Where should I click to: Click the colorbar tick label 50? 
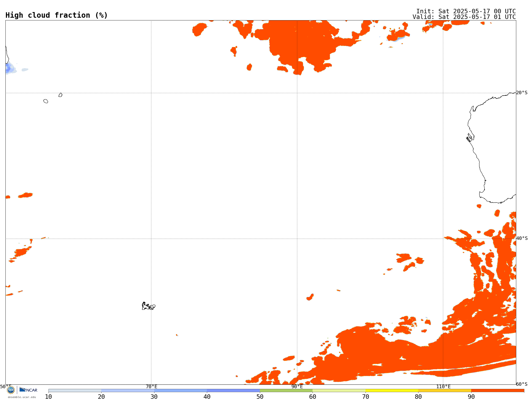pos(260,397)
